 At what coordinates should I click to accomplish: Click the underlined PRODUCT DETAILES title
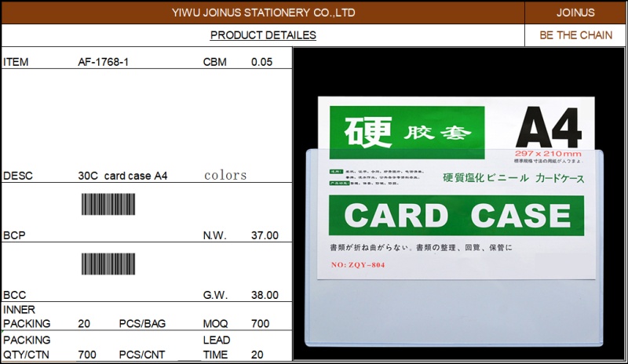[x=263, y=35]
